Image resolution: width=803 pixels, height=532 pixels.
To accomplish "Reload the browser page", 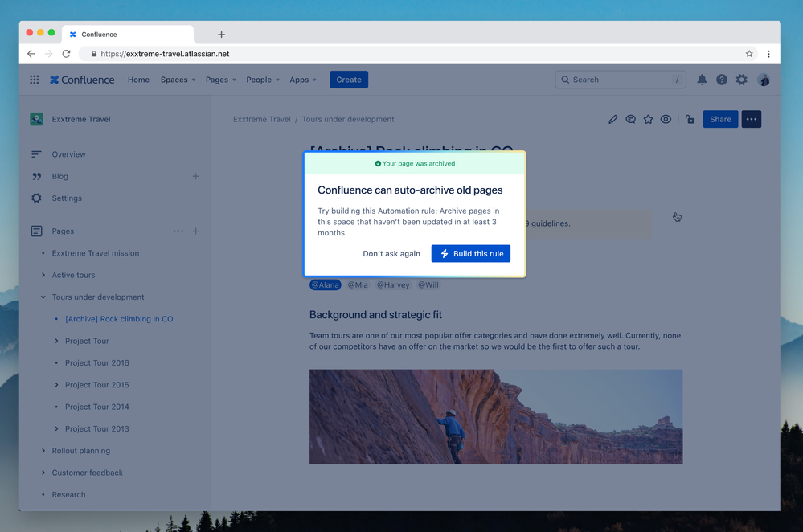I will 66,54.
